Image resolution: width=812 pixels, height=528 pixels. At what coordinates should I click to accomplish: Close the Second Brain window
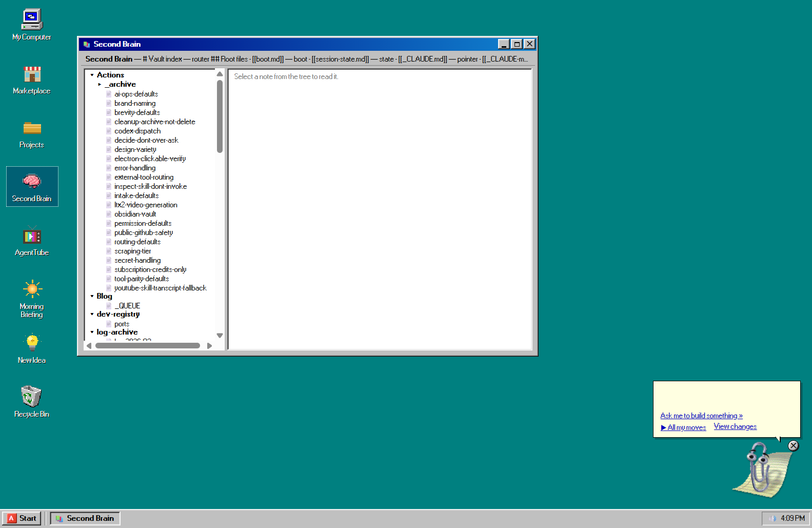click(x=529, y=44)
